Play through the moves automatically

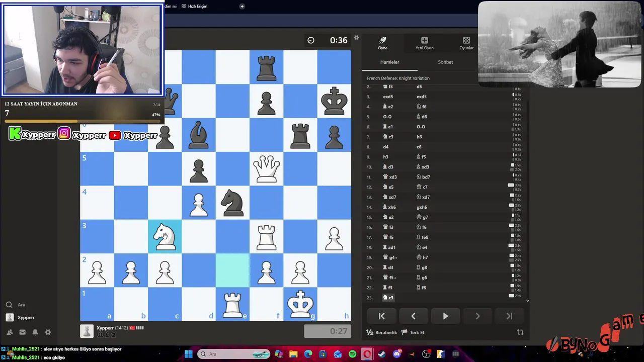point(445,316)
